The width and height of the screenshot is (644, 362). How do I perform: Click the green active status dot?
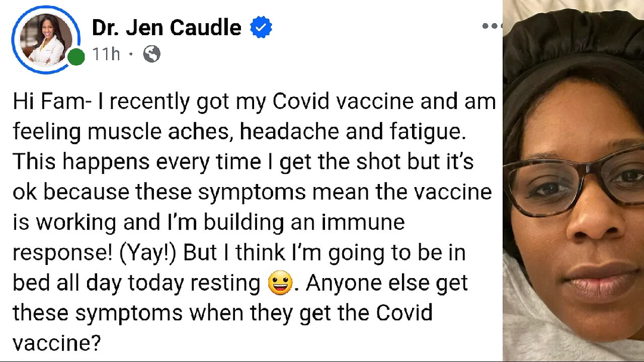pyautogui.click(x=76, y=57)
